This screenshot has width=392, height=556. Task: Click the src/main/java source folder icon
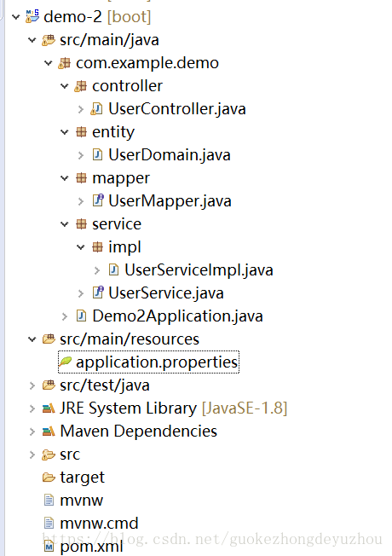[49, 40]
